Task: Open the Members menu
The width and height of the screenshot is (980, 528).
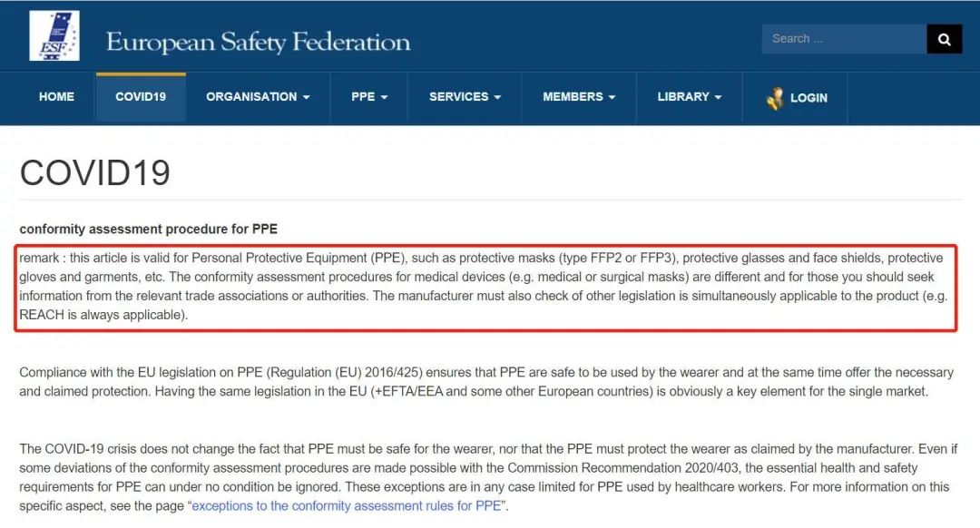Action: [x=579, y=97]
